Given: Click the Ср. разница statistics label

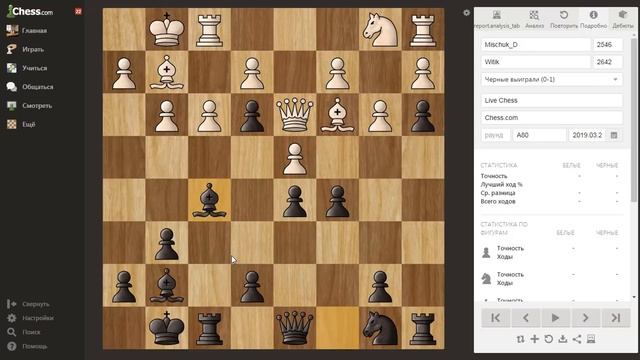Looking at the screenshot, I should pos(498,193).
